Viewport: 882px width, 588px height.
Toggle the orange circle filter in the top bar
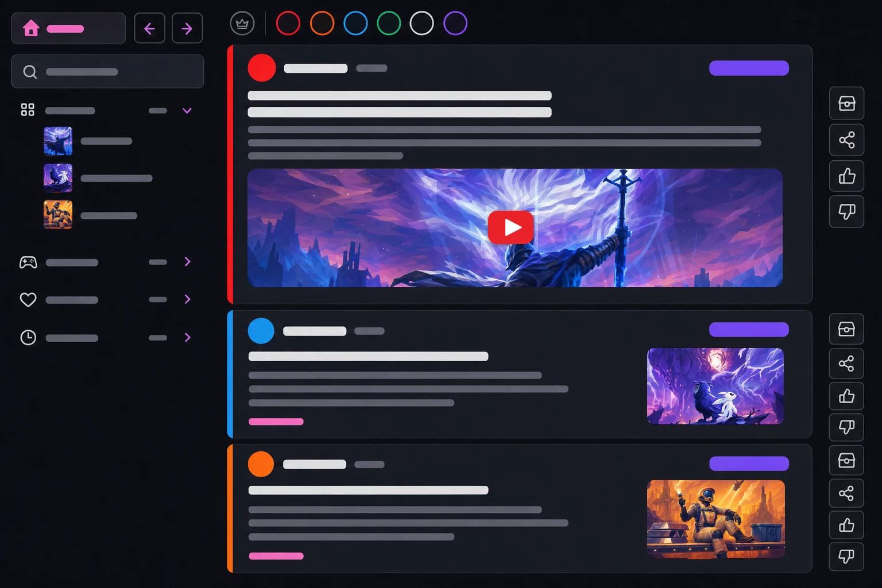tap(322, 24)
